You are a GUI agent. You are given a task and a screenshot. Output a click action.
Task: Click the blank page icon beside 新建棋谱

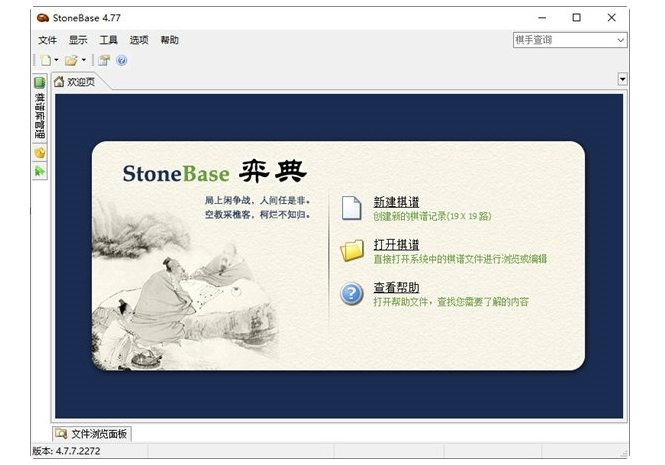[x=351, y=208]
